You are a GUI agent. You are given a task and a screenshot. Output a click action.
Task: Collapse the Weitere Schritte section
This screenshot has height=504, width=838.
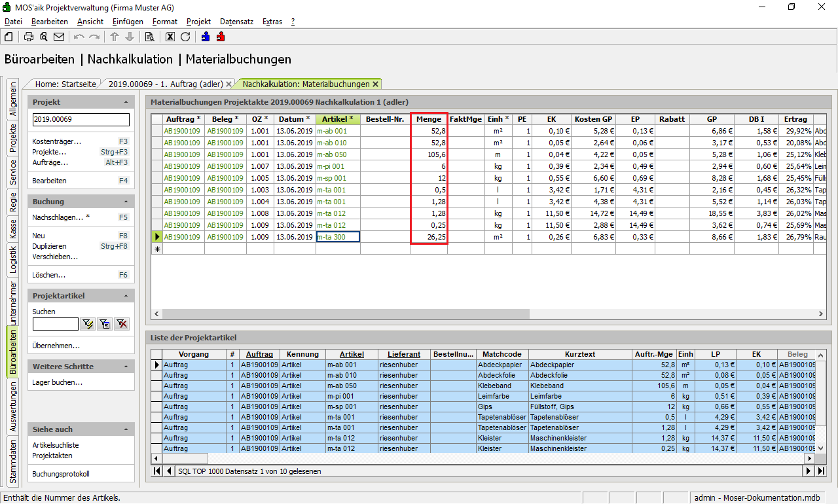(126, 367)
